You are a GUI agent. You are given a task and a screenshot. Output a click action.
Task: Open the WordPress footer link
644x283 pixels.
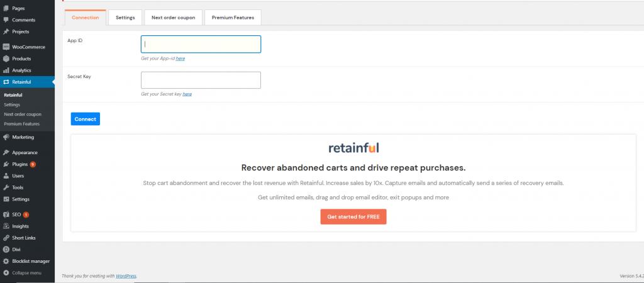click(x=126, y=276)
